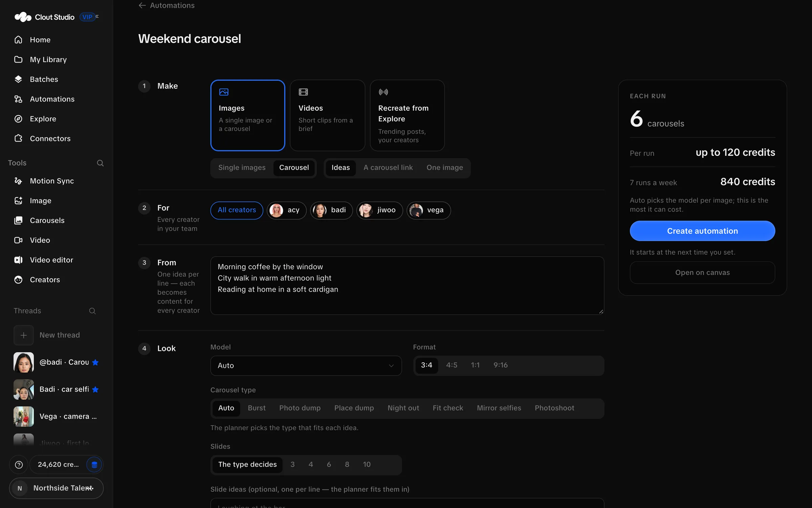Open Home from the sidebar icon

pos(18,40)
